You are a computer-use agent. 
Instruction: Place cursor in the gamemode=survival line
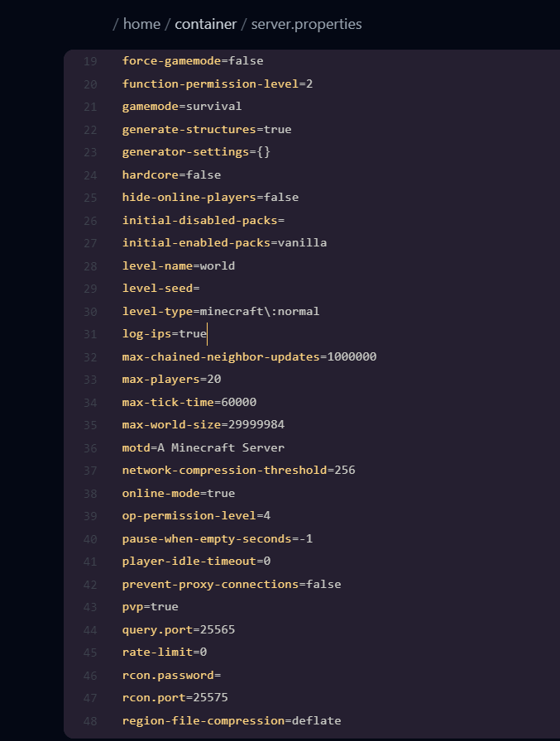coord(182,106)
